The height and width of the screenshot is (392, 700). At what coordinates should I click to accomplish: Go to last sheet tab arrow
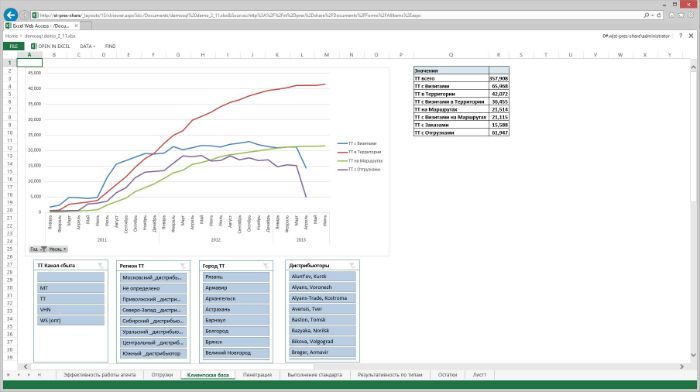pos(39,375)
